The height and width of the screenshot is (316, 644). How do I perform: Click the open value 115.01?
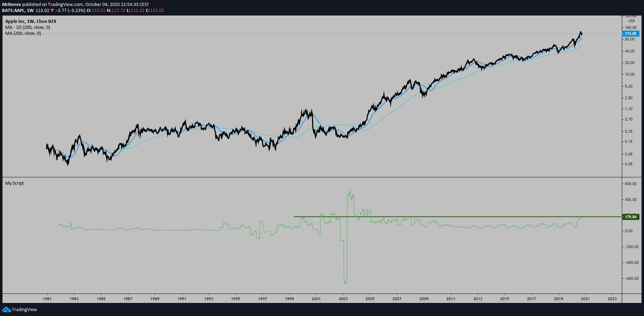(99, 11)
